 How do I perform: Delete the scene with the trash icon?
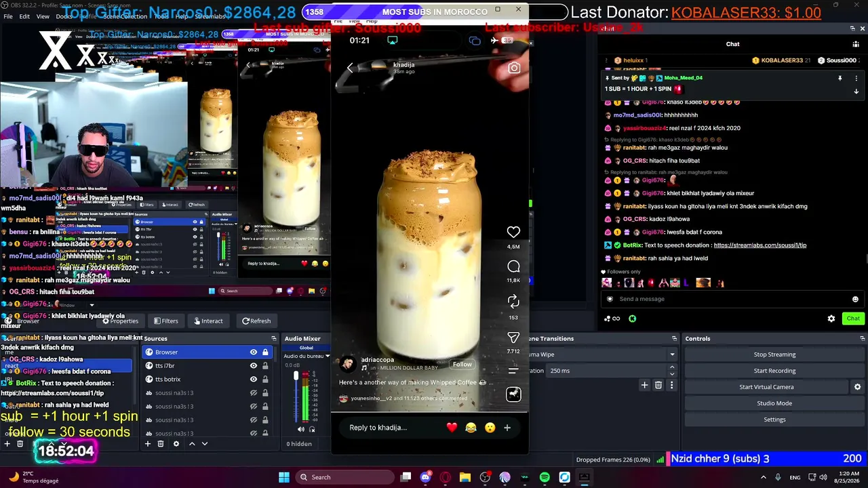20,444
